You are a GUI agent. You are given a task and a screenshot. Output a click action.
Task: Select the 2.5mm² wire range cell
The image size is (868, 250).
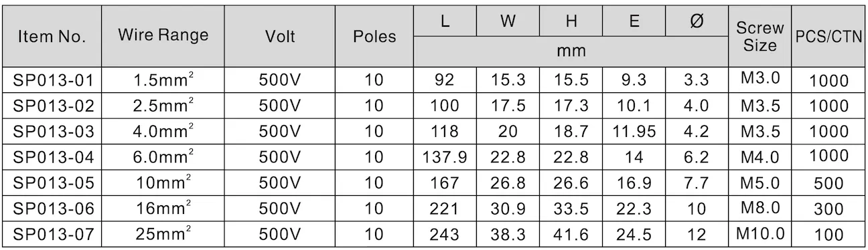pyautogui.click(x=163, y=106)
